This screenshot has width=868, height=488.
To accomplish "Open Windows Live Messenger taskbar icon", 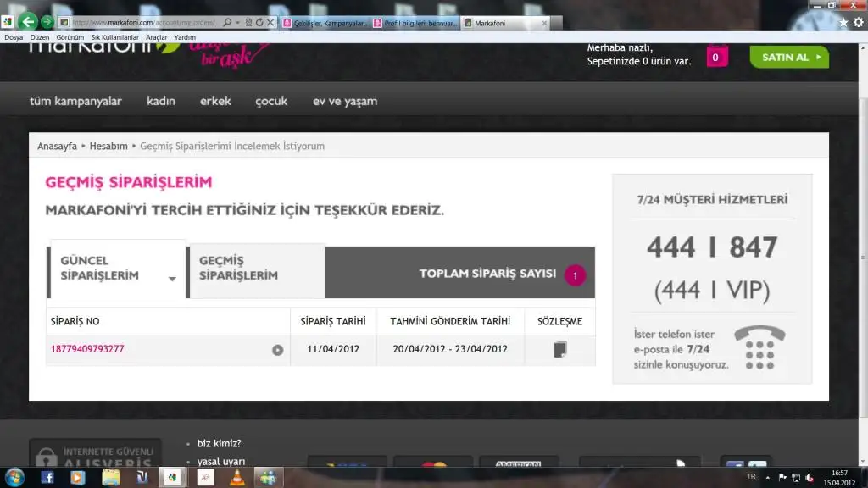I will click(x=269, y=478).
